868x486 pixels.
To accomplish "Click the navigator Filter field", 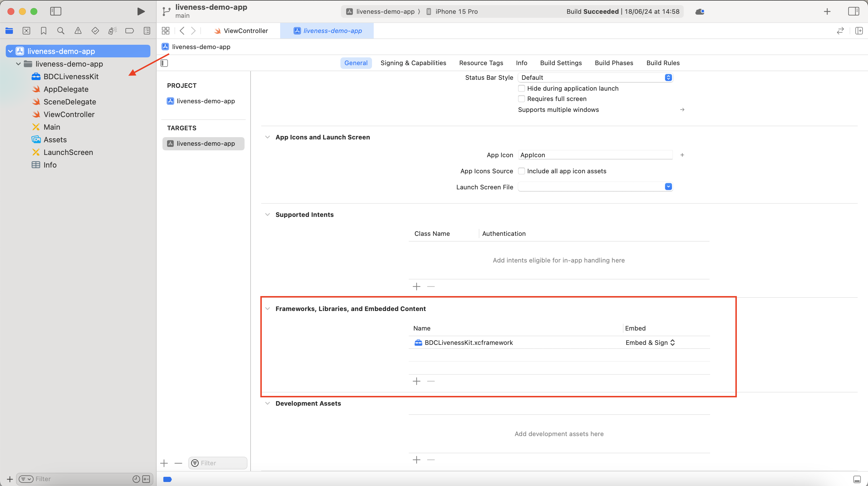I will point(84,479).
